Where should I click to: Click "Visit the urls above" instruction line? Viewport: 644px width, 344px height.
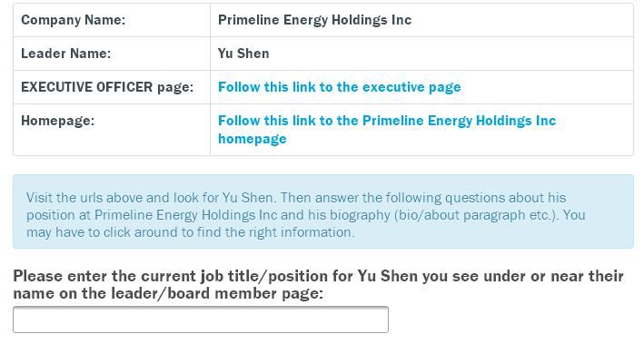(296, 198)
